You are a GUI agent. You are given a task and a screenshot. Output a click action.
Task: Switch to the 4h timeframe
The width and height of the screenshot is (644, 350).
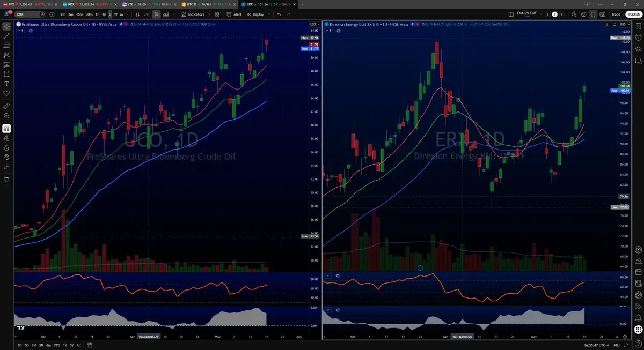click(104, 14)
